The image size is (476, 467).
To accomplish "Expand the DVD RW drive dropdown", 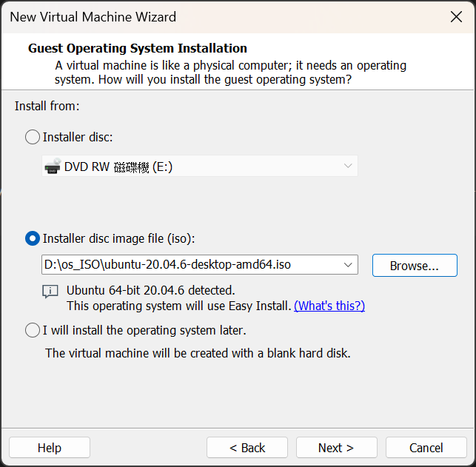I will (x=348, y=167).
